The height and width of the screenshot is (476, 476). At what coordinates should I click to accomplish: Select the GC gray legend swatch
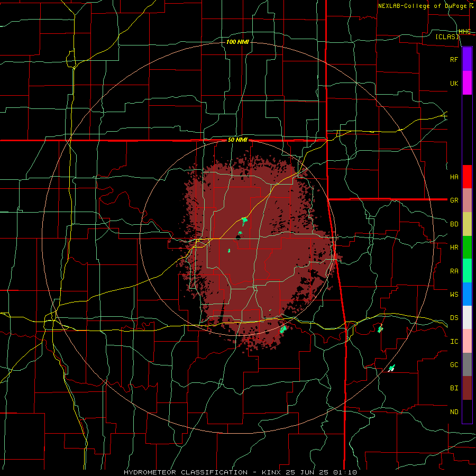(x=467, y=364)
